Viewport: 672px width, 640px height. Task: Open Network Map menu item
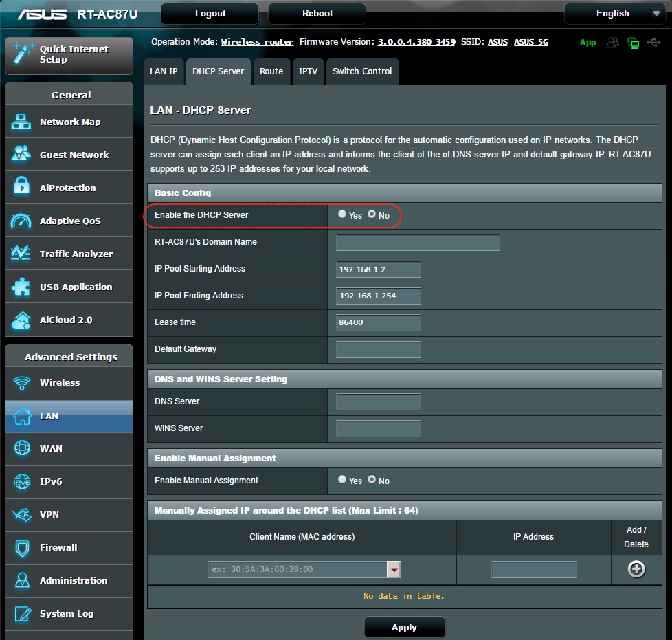coord(69,122)
